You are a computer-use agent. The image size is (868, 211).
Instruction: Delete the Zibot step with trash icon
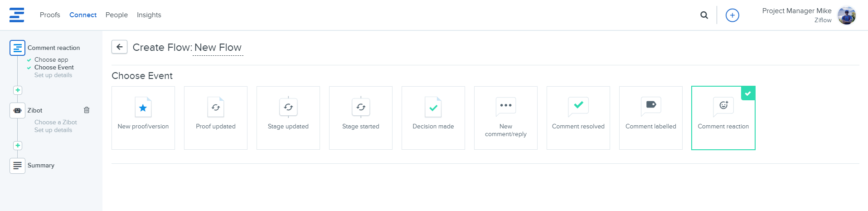(87, 110)
